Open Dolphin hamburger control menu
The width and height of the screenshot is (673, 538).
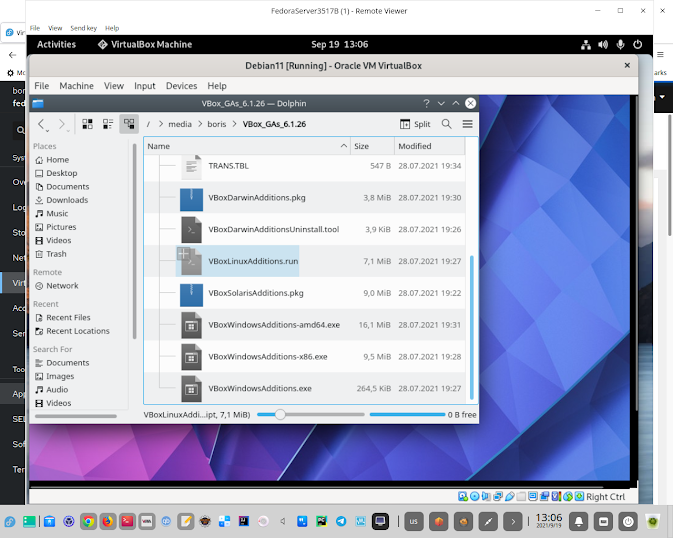[467, 124]
